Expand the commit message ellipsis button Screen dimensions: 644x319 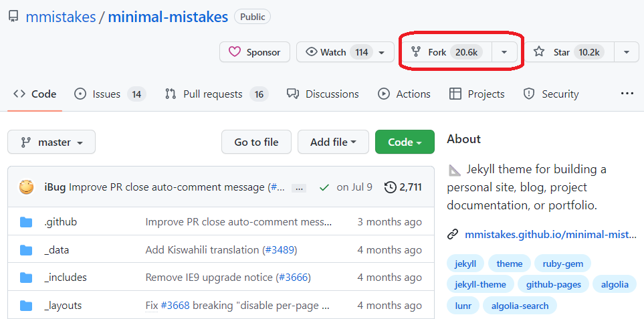coord(298,189)
